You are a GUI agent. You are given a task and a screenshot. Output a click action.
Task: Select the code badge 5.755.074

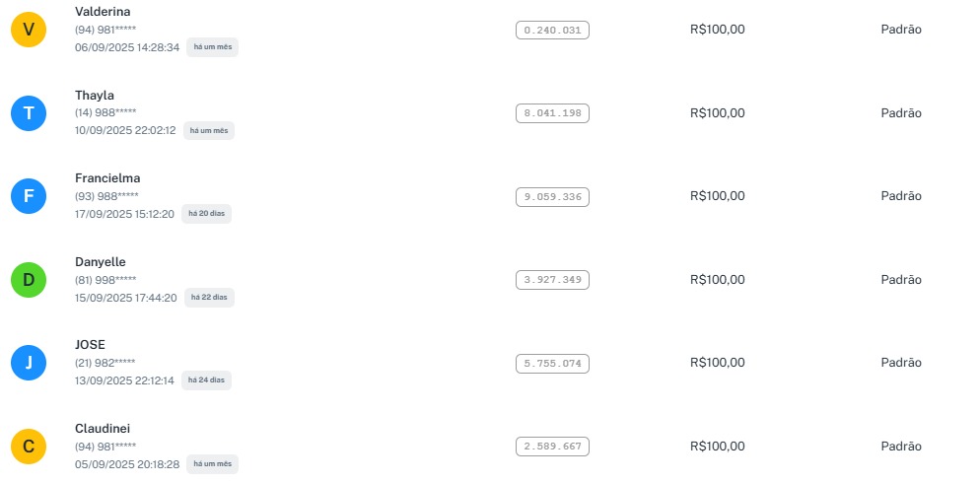(552, 364)
